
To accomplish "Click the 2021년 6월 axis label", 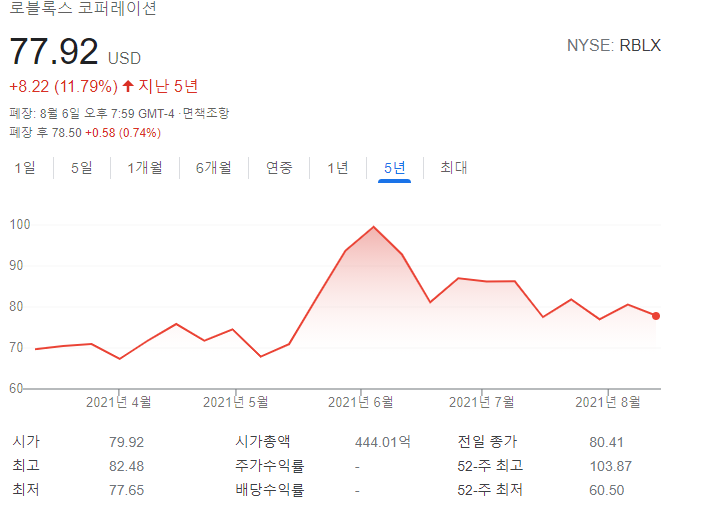I will (x=361, y=402).
